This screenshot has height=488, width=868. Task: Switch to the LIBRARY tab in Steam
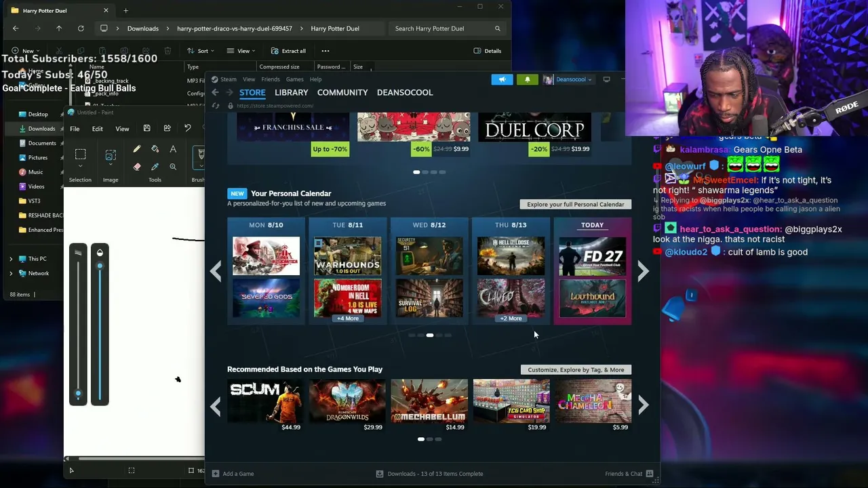pos(292,92)
